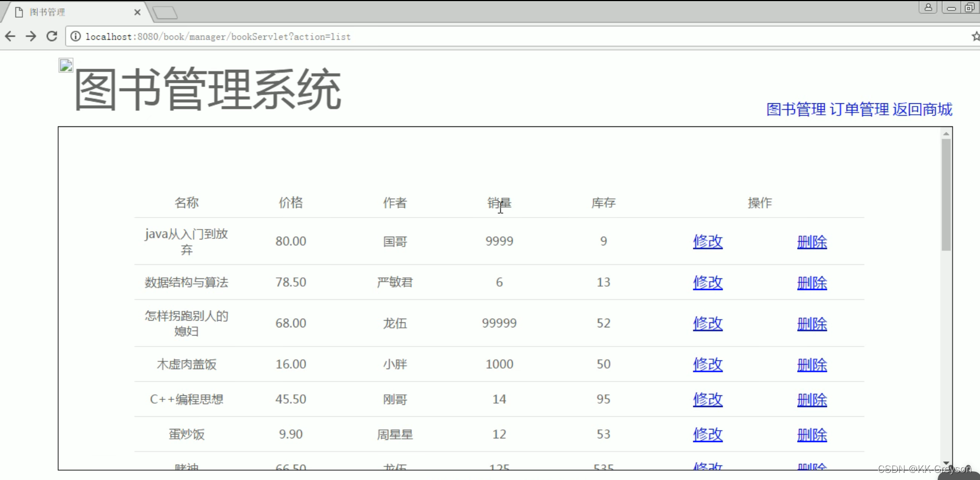
Task: Click 删除 for C++编程思想
Action: pyautogui.click(x=812, y=400)
